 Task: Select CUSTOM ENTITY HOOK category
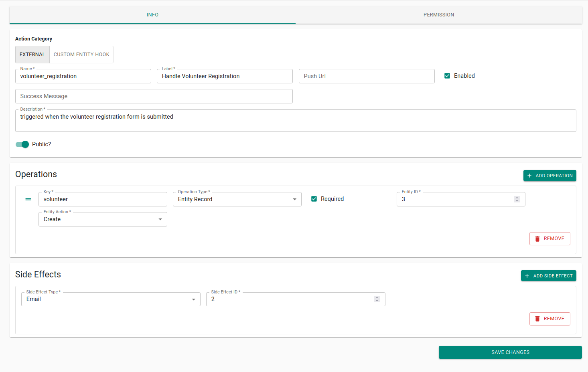(x=81, y=55)
